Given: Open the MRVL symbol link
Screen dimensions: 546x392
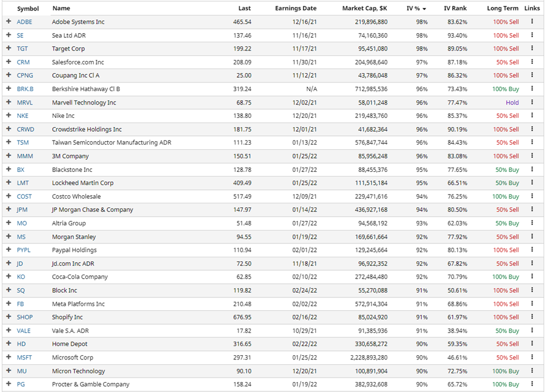Looking at the screenshot, I should pyautogui.click(x=23, y=102).
